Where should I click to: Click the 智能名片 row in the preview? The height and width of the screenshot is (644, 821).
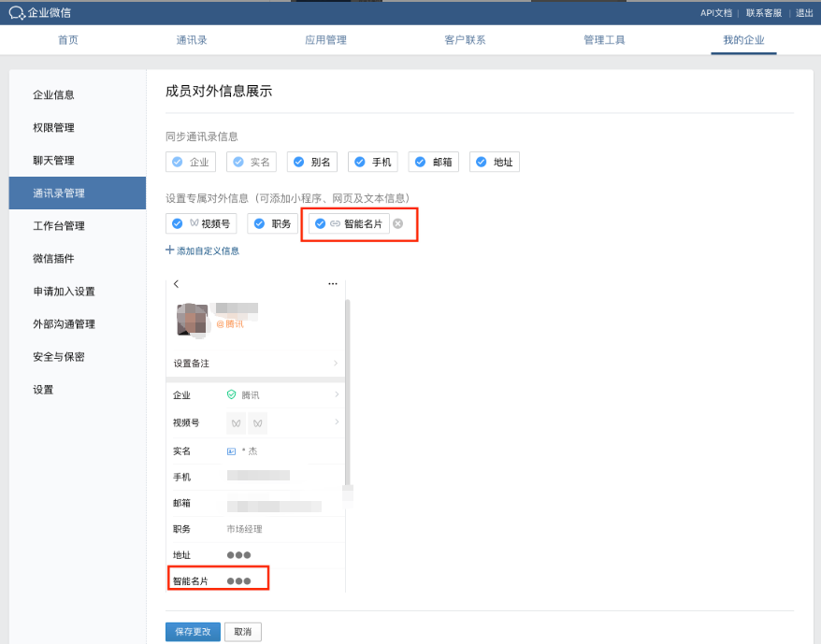tap(255, 580)
